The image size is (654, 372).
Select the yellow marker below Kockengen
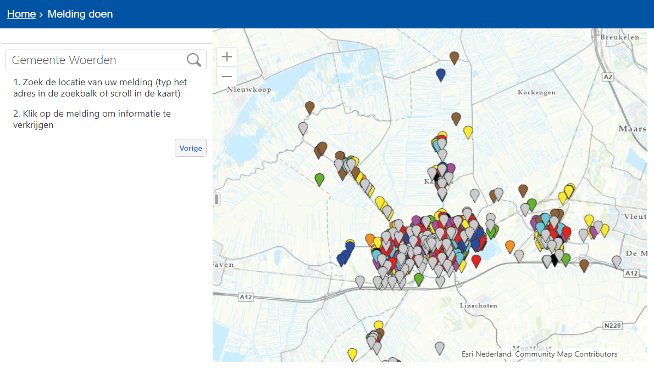468,132
